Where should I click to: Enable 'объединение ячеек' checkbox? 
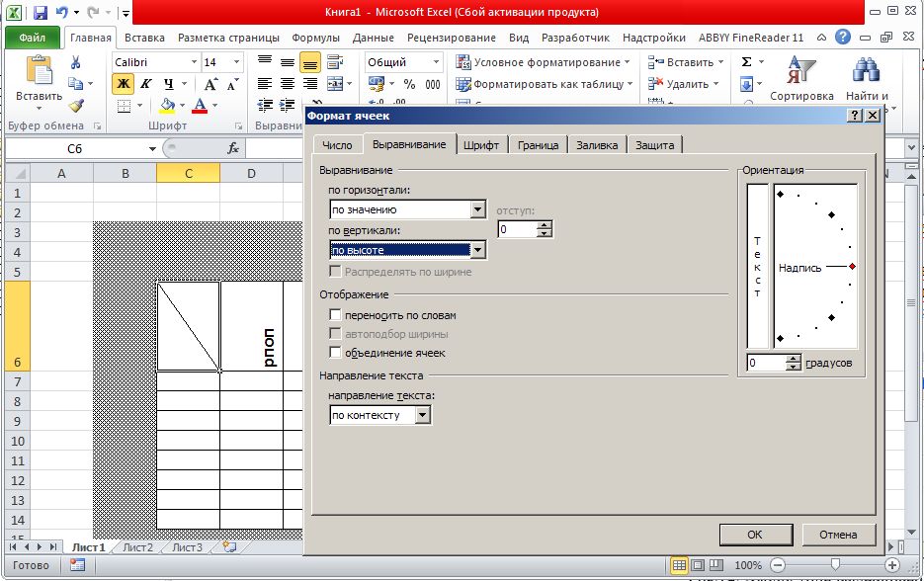click(x=335, y=353)
